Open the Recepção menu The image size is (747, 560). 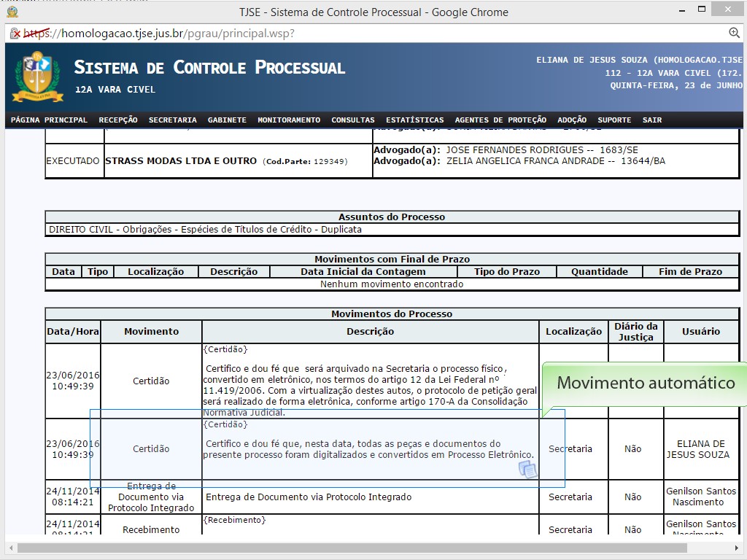(118, 120)
